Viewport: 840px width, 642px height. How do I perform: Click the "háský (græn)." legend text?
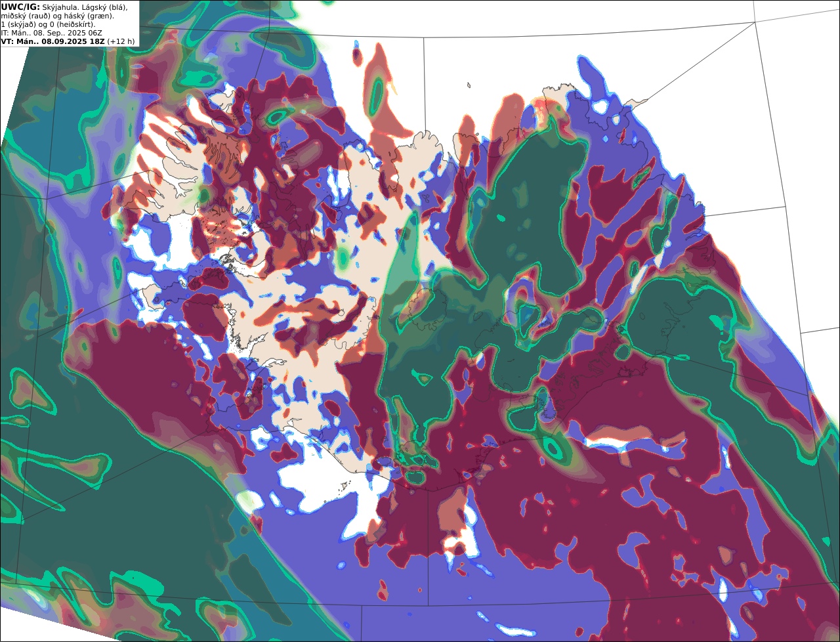point(89,16)
